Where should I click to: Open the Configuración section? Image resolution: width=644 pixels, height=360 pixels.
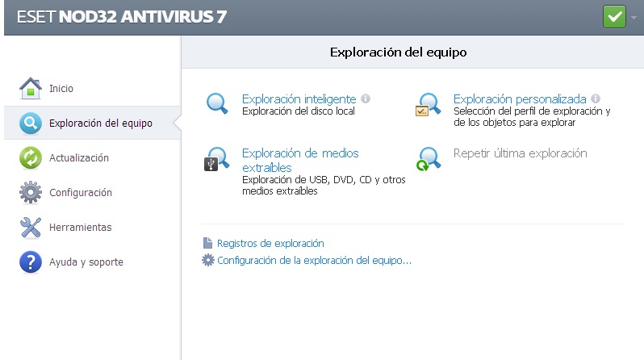point(81,193)
